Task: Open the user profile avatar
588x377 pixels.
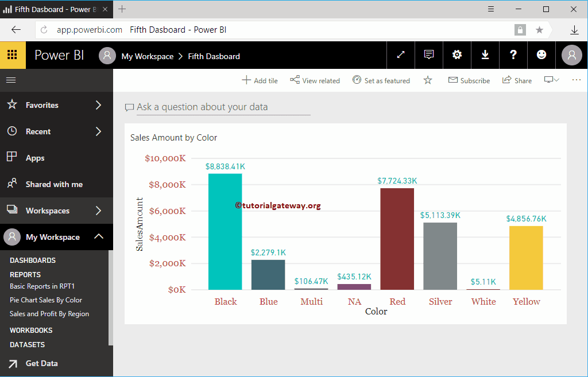Action: coord(571,55)
